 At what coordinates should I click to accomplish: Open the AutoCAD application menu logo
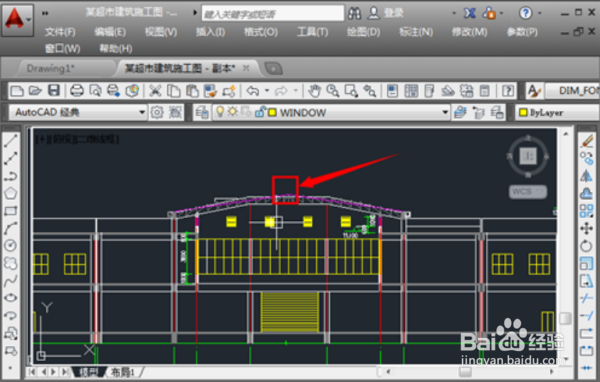coord(17,20)
